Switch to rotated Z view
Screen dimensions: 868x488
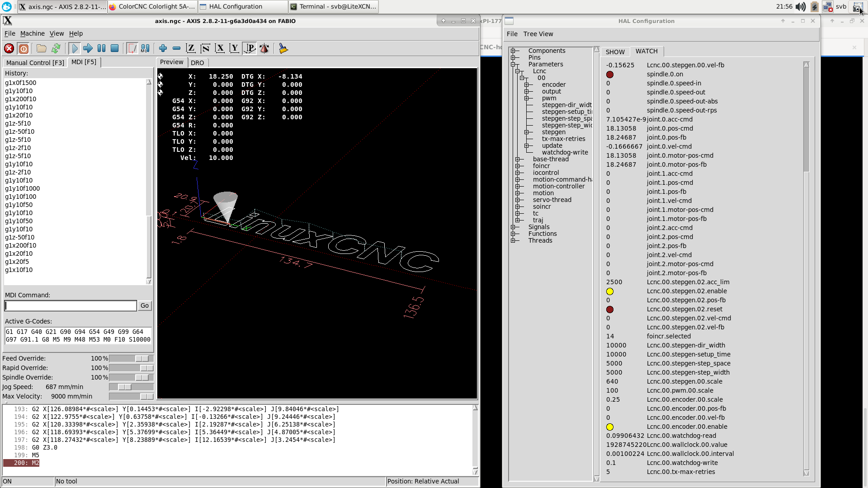click(205, 48)
